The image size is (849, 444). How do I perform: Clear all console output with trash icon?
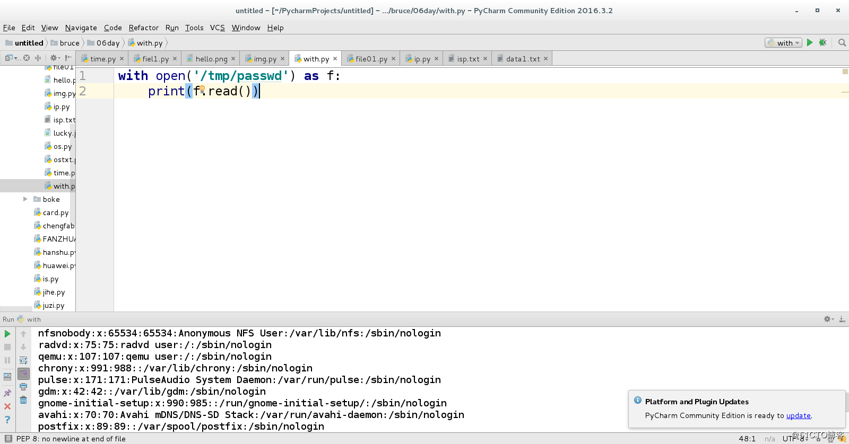pyautogui.click(x=23, y=400)
